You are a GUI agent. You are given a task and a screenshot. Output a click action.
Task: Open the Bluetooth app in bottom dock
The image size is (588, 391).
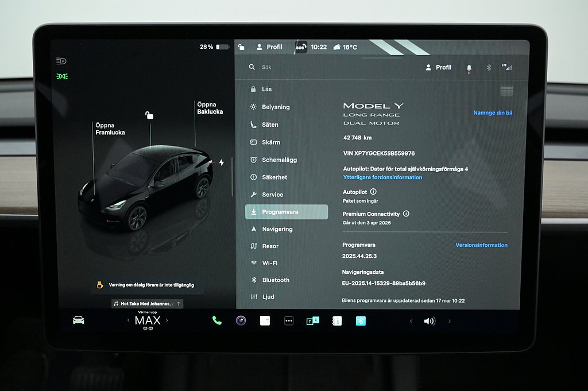pyautogui.click(x=361, y=321)
